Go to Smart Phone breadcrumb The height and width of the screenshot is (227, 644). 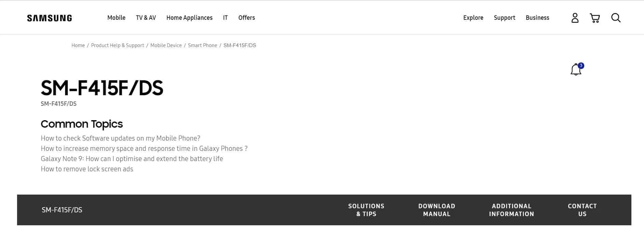pyautogui.click(x=202, y=45)
